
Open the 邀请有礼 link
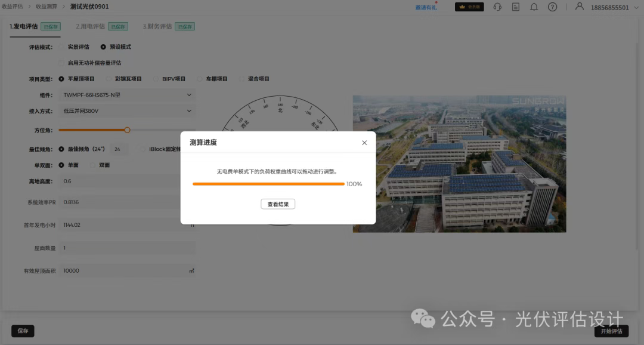point(426,7)
